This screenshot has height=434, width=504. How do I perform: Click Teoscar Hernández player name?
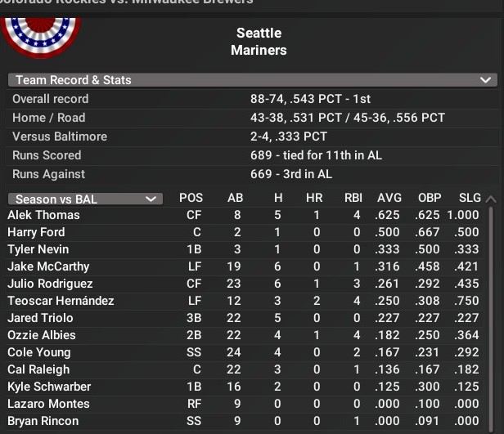pyautogui.click(x=61, y=301)
